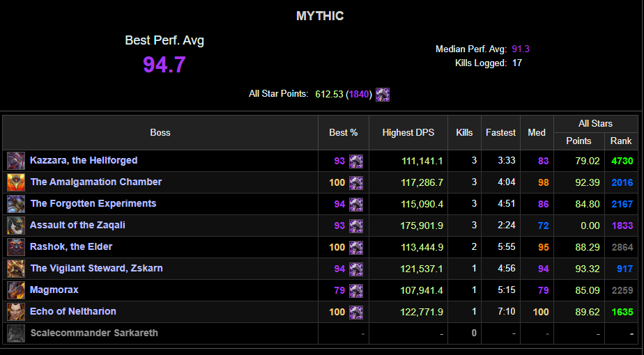Click the Rashok boss portrait icon

click(x=16, y=247)
